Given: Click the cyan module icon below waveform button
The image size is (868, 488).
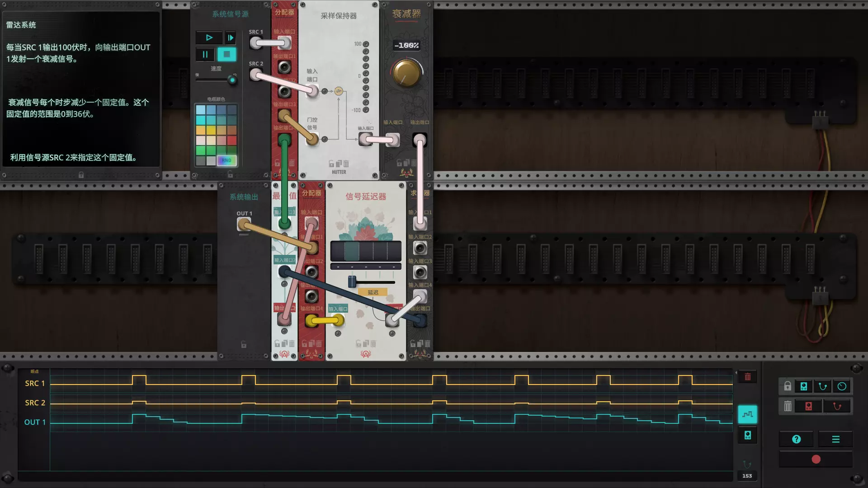Looking at the screenshot, I should point(748,435).
